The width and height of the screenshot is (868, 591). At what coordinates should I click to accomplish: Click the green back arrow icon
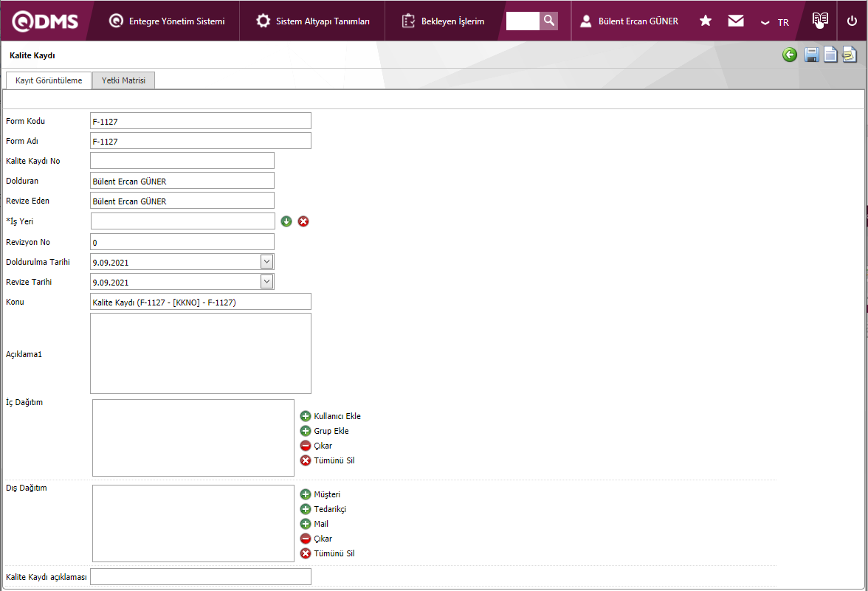click(790, 55)
